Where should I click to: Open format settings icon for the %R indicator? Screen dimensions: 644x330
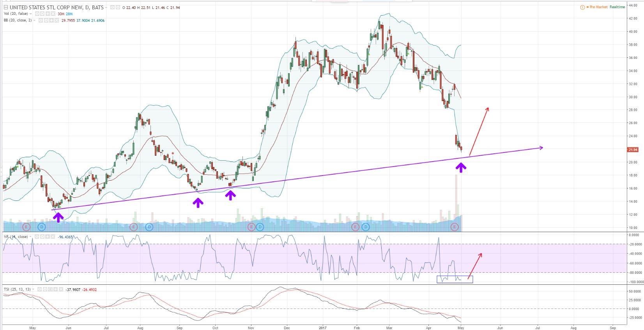[x=41, y=236]
